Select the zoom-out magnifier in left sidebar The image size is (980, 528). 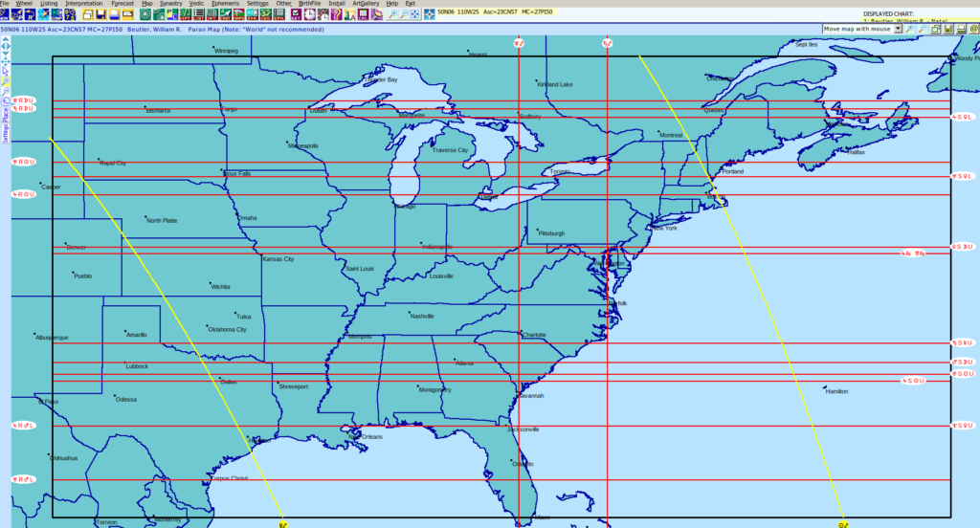point(5,82)
